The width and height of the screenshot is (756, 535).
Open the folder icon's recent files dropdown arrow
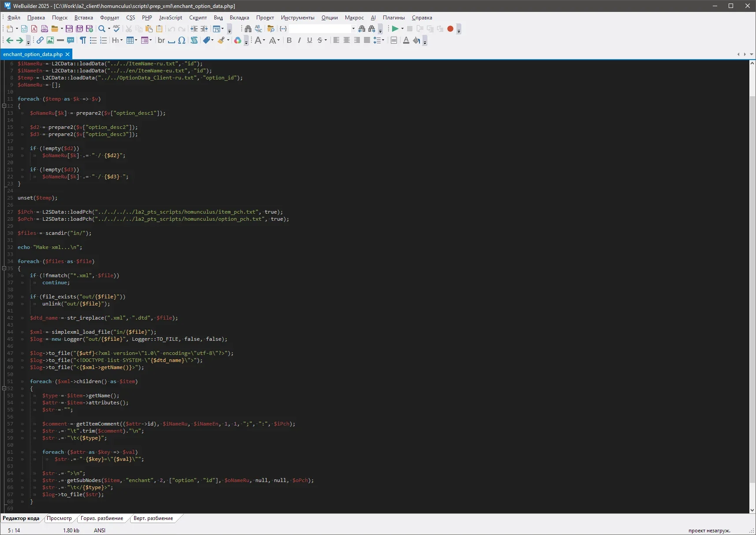(62, 29)
